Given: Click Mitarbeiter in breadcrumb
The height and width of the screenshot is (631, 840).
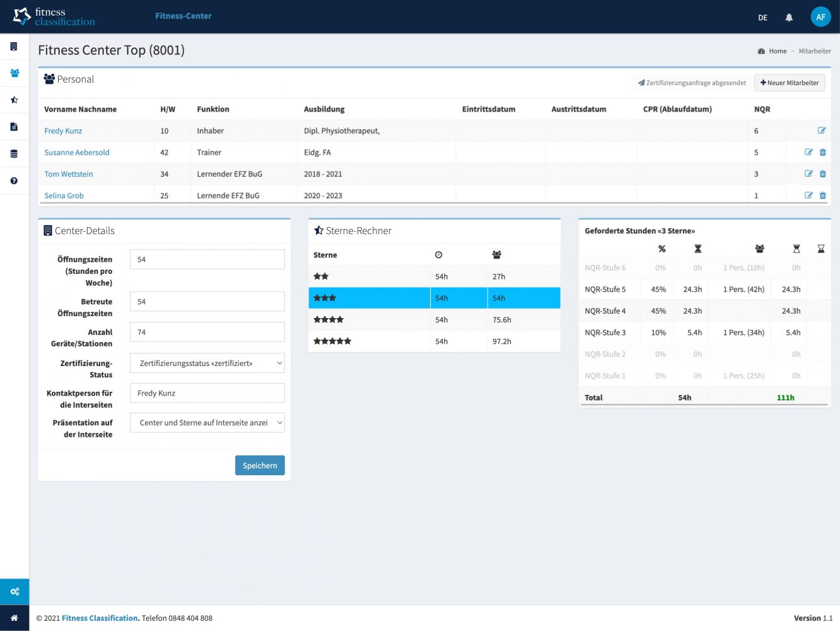Looking at the screenshot, I should 815,51.
